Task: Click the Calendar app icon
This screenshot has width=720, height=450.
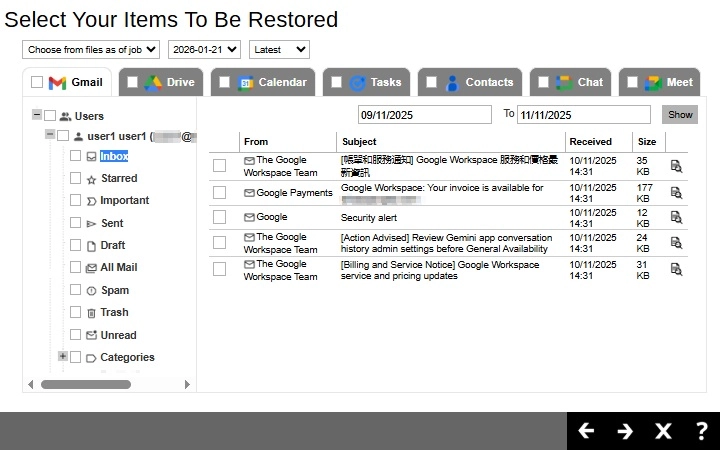Action: click(245, 83)
